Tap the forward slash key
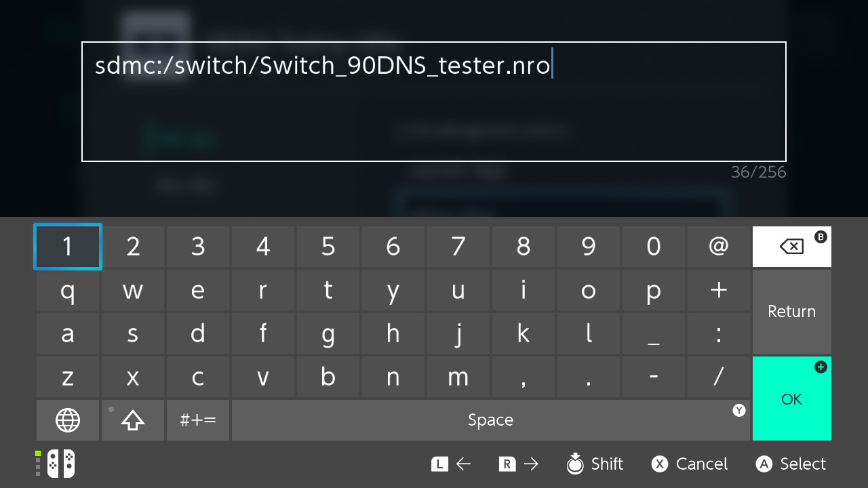Viewport: 868px width, 488px height. coord(718,377)
